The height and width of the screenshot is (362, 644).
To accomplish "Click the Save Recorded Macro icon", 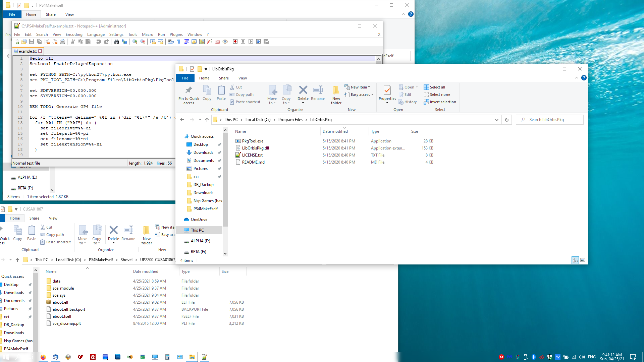I will (266, 42).
